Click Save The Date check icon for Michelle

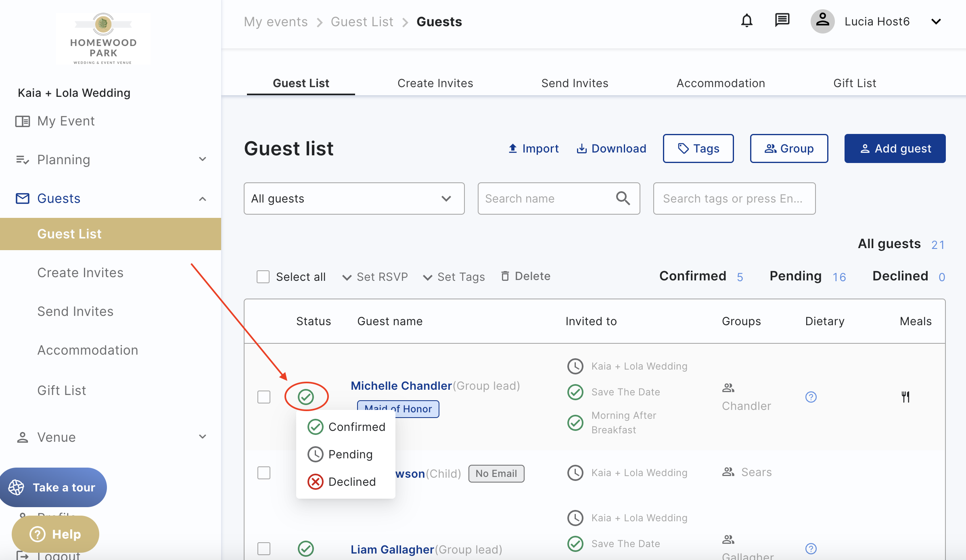[575, 392]
